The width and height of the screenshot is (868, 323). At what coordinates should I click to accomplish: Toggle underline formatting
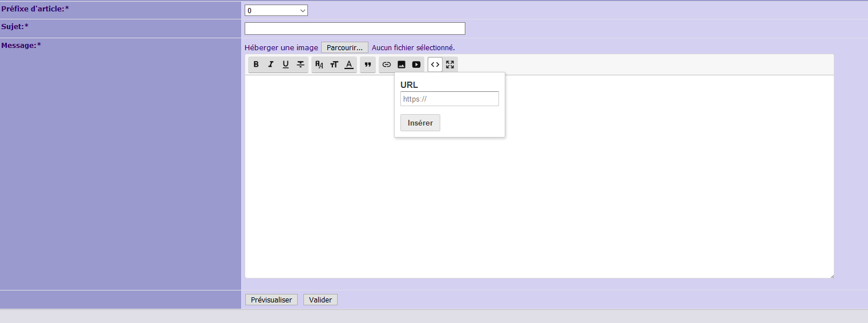pyautogui.click(x=286, y=64)
